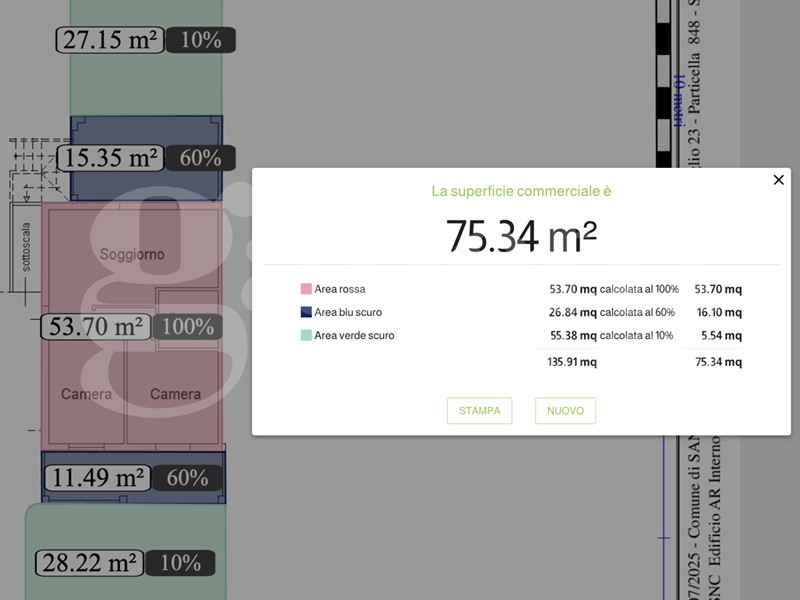Screen dimensions: 800x600
Task: Click the right Camera room label
Action: [175, 394]
